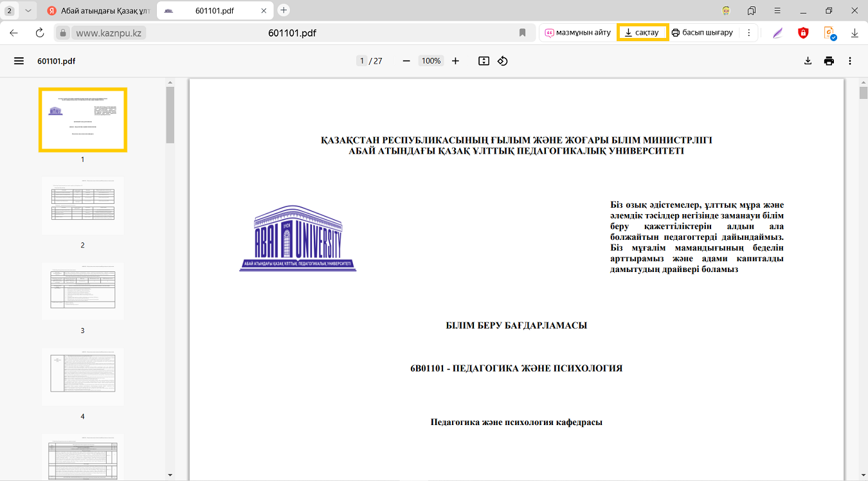The height and width of the screenshot is (481, 868).
Task: Print using the PDF viewer printer icon
Action: 829,61
